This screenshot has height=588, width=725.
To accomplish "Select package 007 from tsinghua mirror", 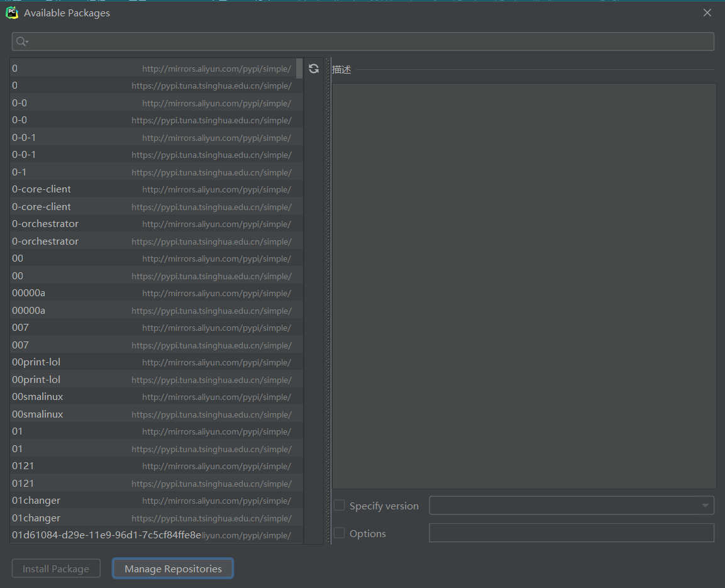I will pos(157,345).
